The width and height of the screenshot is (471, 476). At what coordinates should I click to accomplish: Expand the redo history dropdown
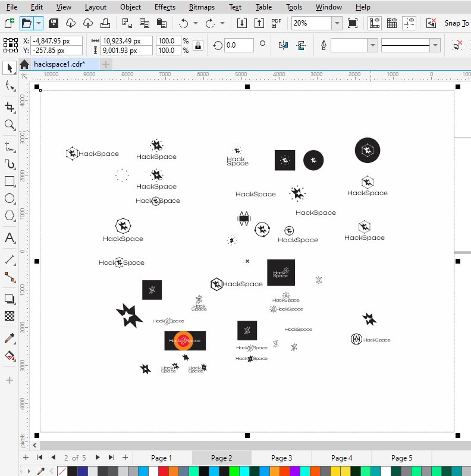tap(222, 23)
